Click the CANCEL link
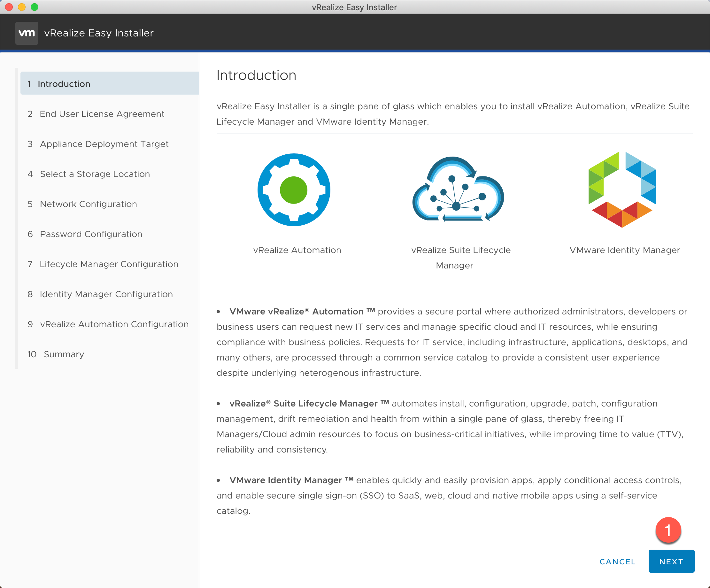710x588 pixels. (617, 561)
